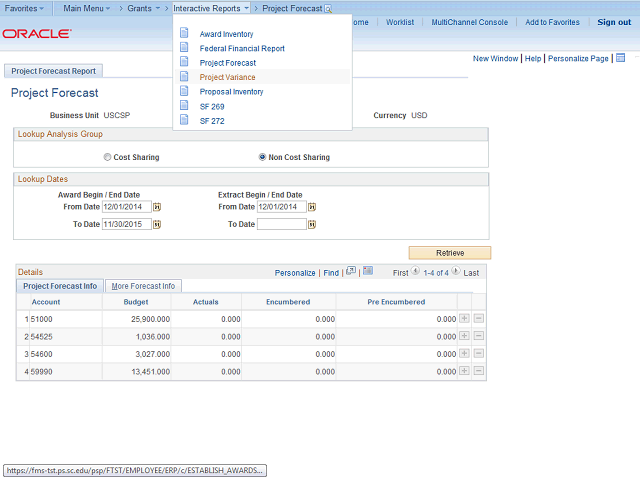Add row after account 51000
Image resolution: width=640 pixels, height=480 pixels.
tap(464, 318)
